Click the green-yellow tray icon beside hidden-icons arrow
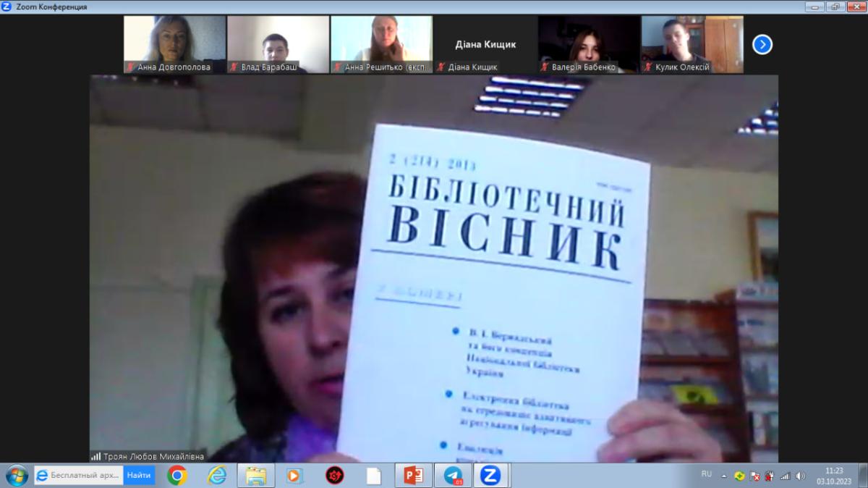Image resolution: width=868 pixels, height=488 pixels. (739, 476)
